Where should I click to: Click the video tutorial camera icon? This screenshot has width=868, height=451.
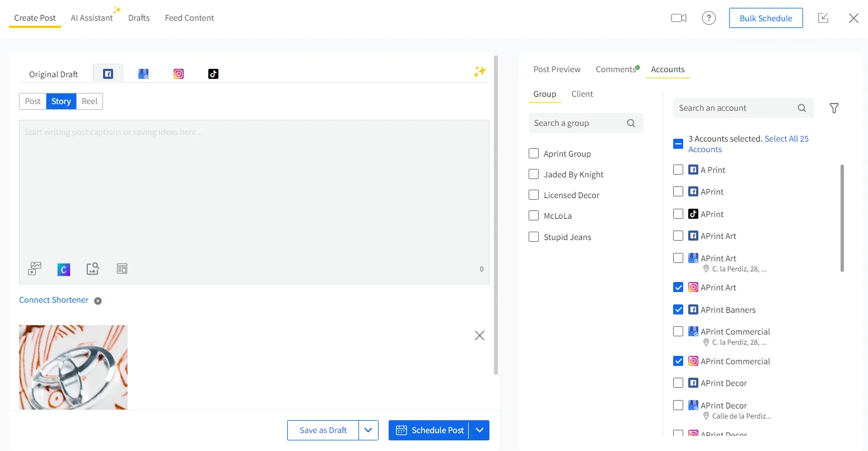679,18
